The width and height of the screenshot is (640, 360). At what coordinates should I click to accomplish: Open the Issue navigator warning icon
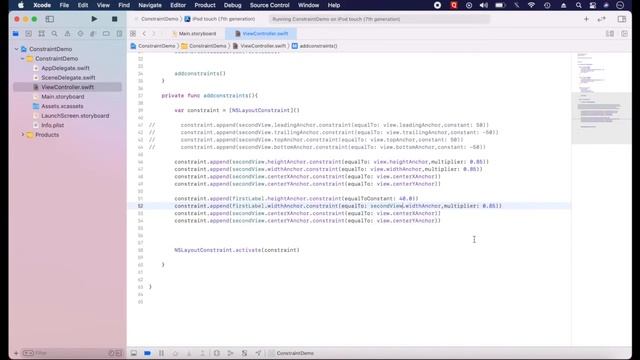[67, 34]
